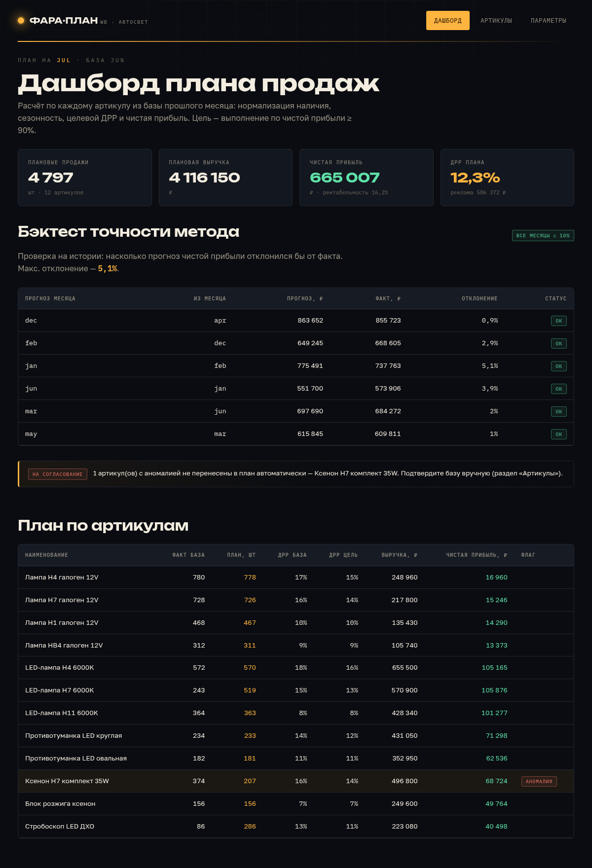The width and height of the screenshot is (592, 868).
Task: Click OK status in feb forecast row
Action: point(558,344)
